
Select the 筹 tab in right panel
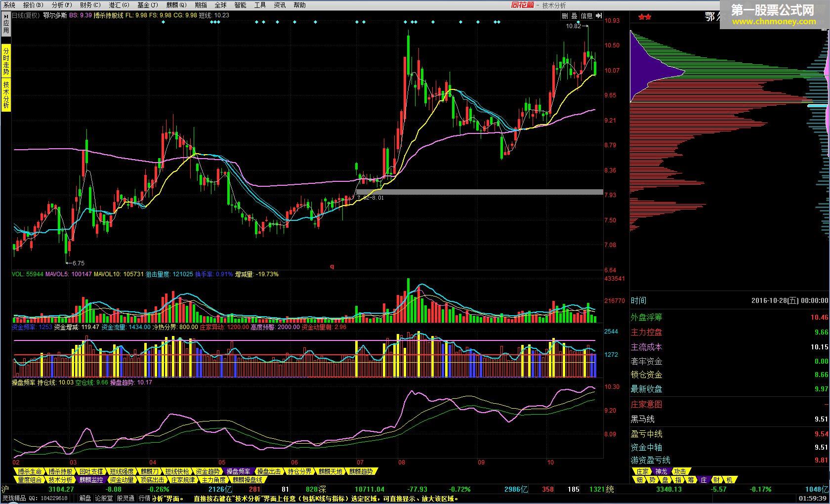pos(691,479)
